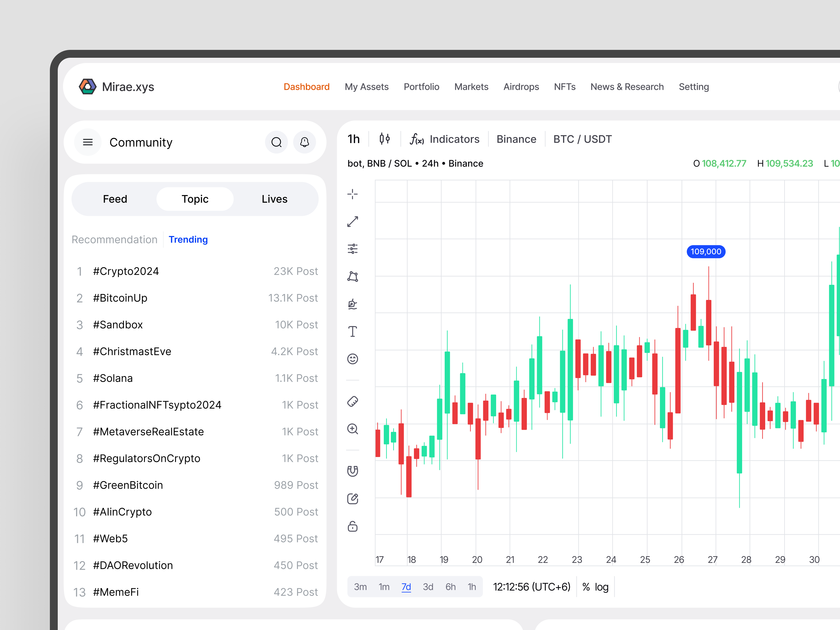Select the 3d time range

tap(428, 587)
